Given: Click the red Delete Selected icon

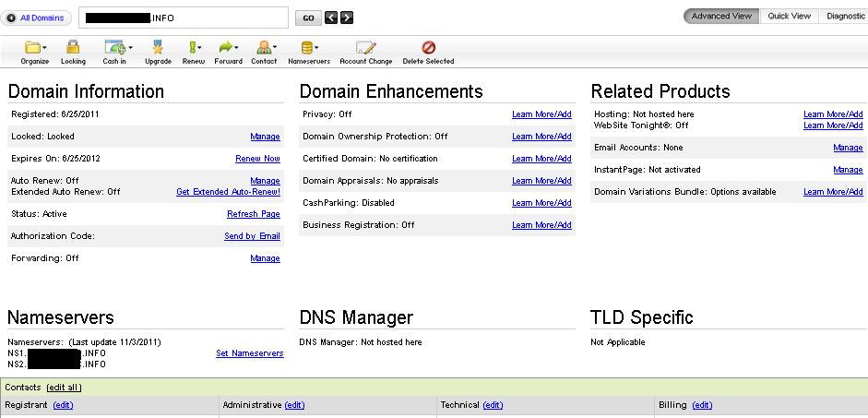Looking at the screenshot, I should point(428,48).
